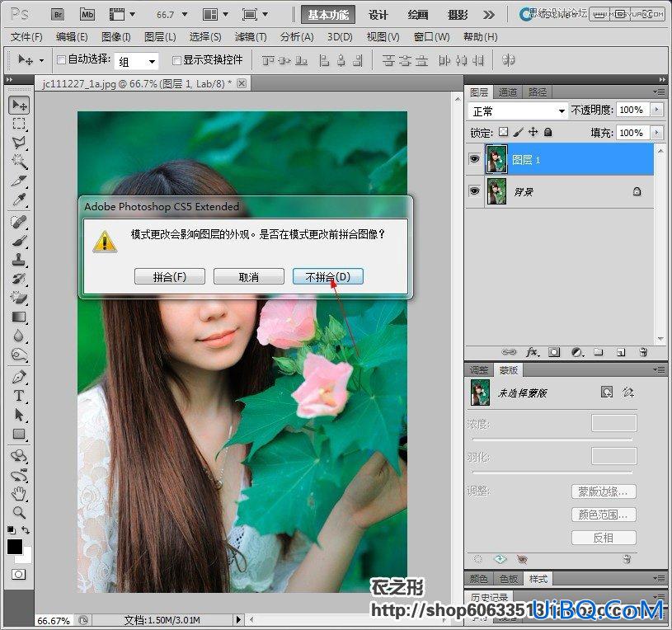This screenshot has width=672, height=630.
Task: Switch to the 路径 tab
Action: (x=537, y=92)
